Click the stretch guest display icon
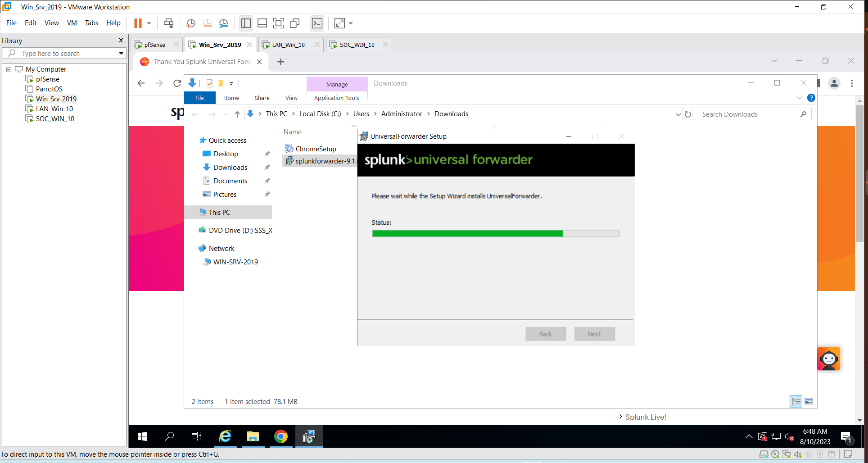This screenshot has width=868, height=463. click(339, 23)
